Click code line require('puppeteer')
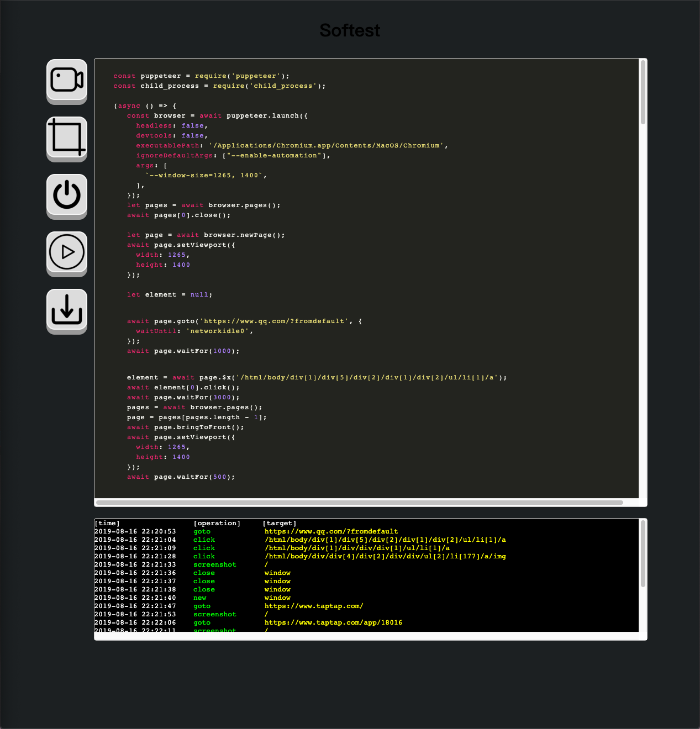The height and width of the screenshot is (729, 700). (201, 76)
